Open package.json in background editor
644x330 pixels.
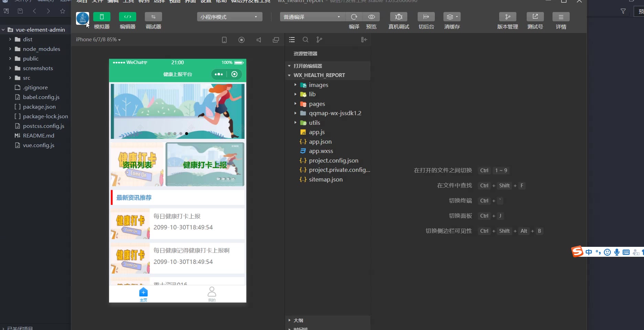point(35,107)
